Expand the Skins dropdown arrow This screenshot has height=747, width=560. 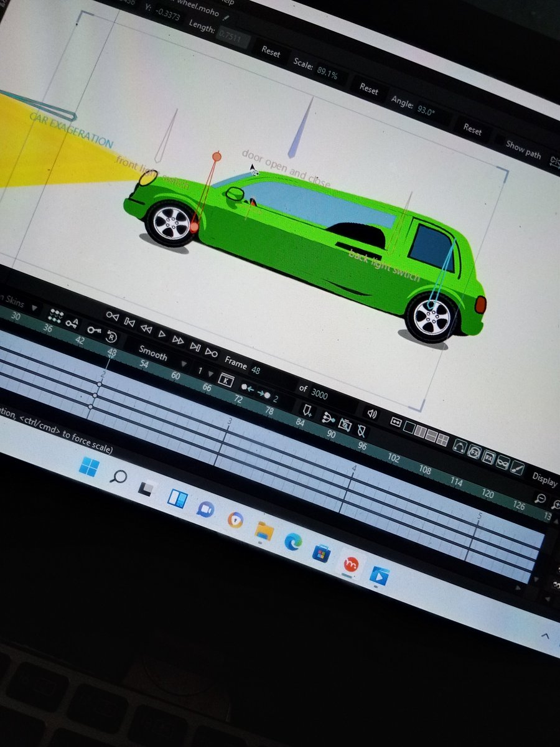click(x=34, y=308)
